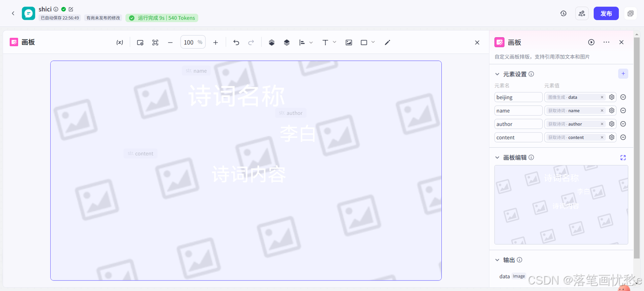Zoom in with the plus button

[215, 43]
